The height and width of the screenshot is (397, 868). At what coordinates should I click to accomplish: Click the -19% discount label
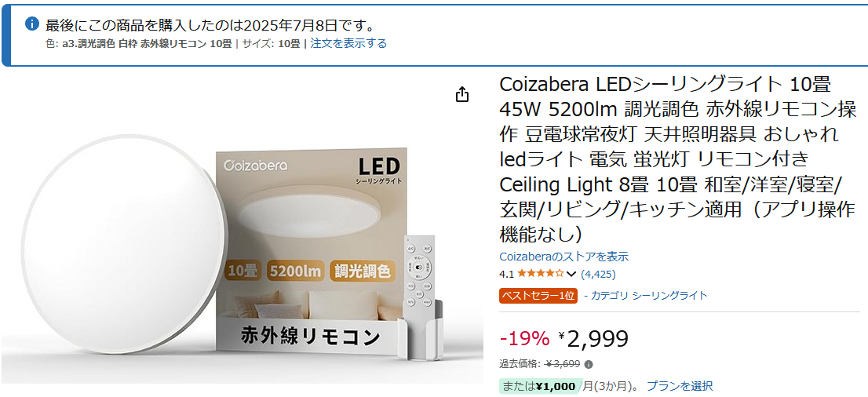pos(524,337)
